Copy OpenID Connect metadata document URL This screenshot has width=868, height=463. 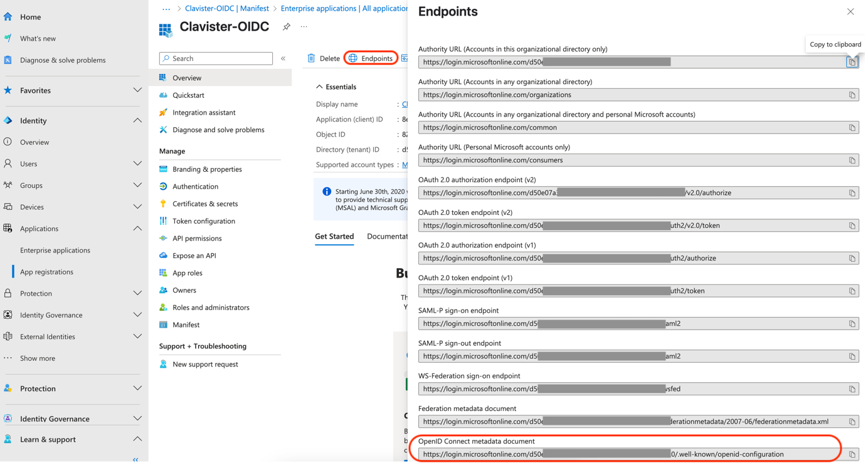pos(852,454)
